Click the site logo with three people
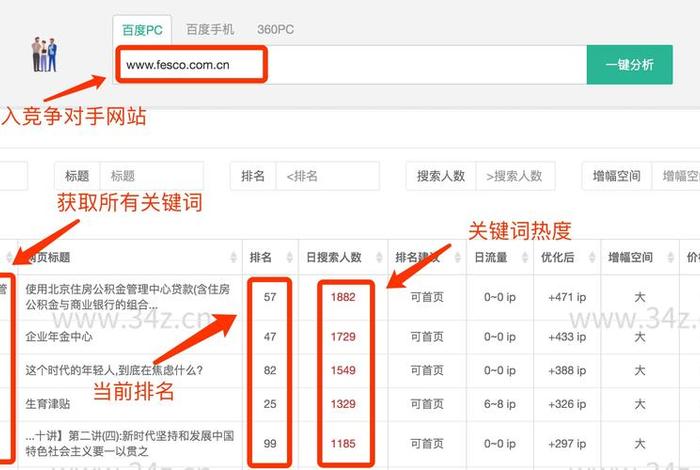The image size is (700, 470). (x=45, y=55)
